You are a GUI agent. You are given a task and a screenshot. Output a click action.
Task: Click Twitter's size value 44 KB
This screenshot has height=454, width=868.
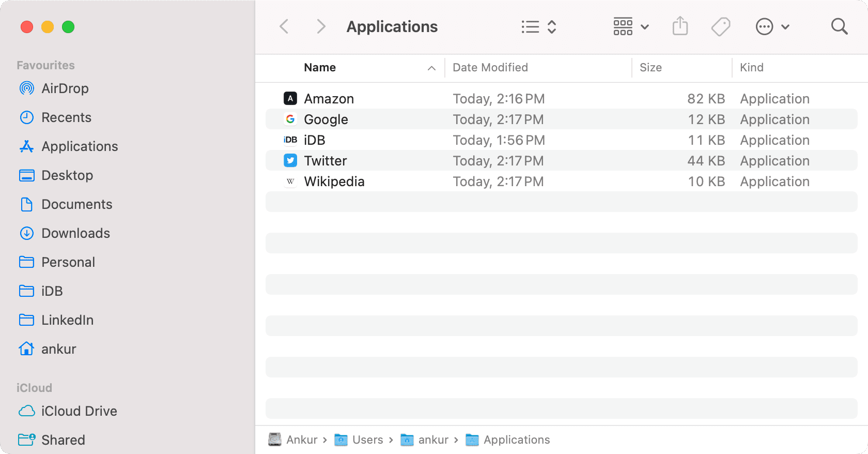706,161
